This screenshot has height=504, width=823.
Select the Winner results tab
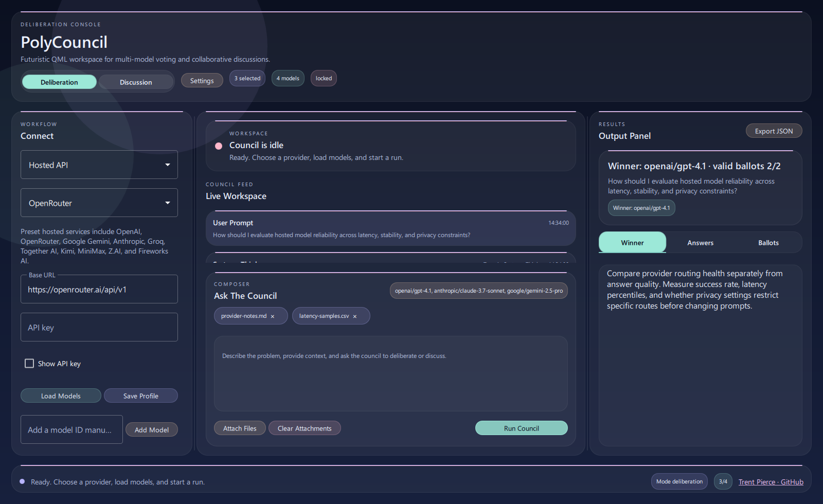(632, 242)
